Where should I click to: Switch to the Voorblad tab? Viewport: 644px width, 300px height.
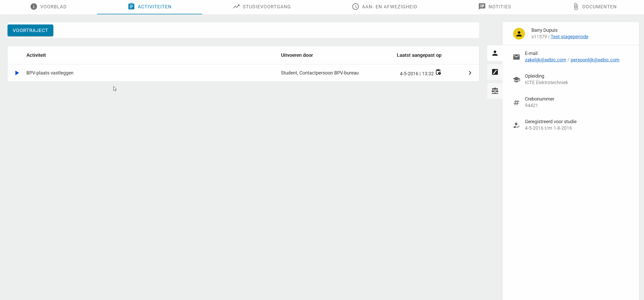coord(48,7)
